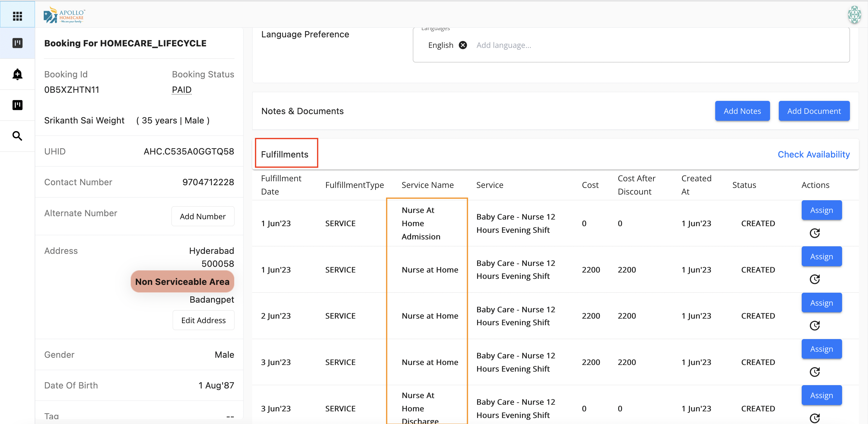
Task: Click Assign for the 2 Jun'23 fulfillment
Action: [821, 303]
